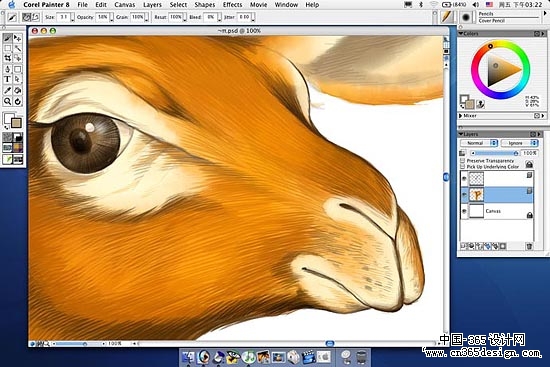Open Finder from the Dock
This screenshot has width=550, height=367.
(187, 357)
